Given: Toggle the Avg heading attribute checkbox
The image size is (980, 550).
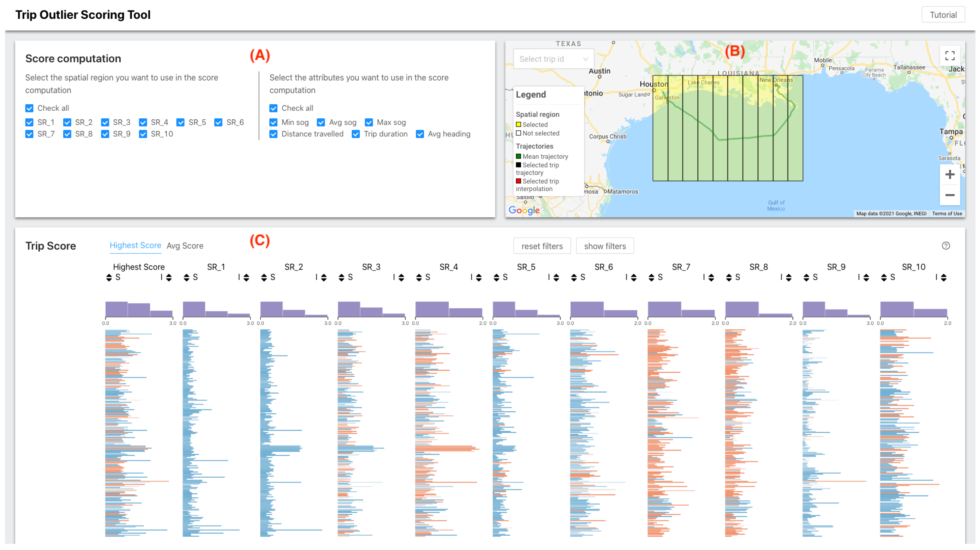Looking at the screenshot, I should tap(420, 134).
